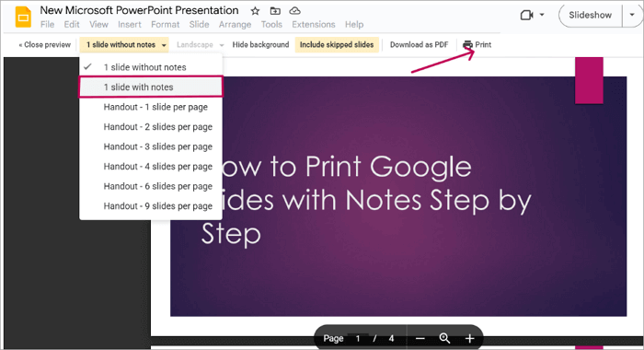The image size is (644, 350).
Task: Open the Landscape orientation dropdown
Action: pyautogui.click(x=200, y=45)
